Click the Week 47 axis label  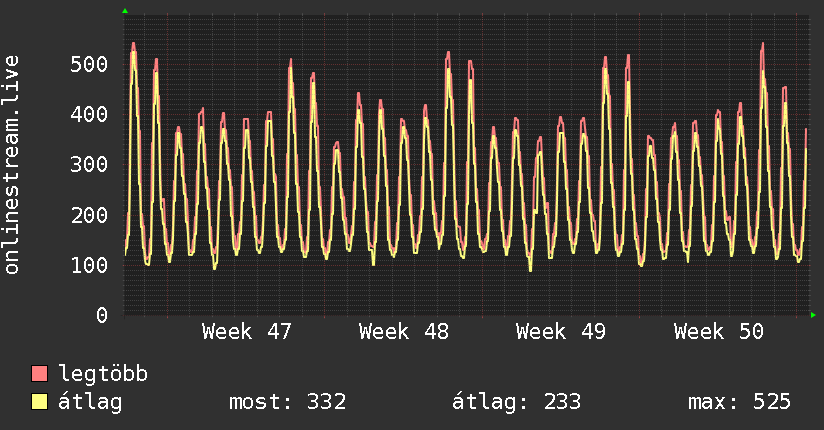[246, 332]
